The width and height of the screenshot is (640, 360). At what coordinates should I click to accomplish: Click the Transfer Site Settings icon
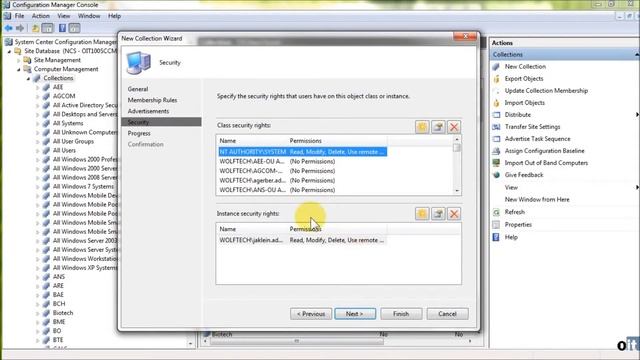496,127
